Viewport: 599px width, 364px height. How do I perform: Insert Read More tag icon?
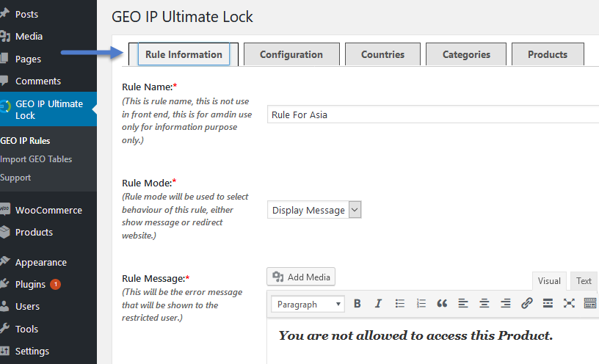pyautogui.click(x=548, y=304)
